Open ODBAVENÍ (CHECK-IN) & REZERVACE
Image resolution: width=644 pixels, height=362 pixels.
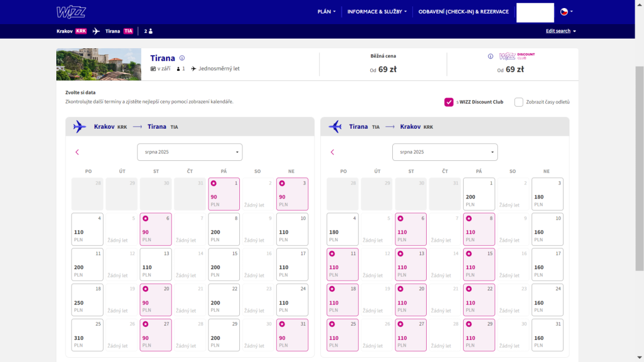point(463,12)
